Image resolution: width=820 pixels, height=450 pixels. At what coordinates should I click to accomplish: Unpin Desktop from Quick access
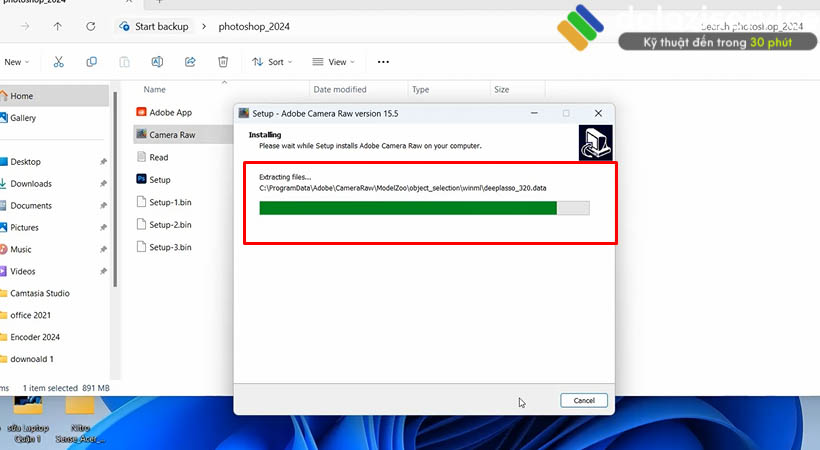[x=104, y=162]
